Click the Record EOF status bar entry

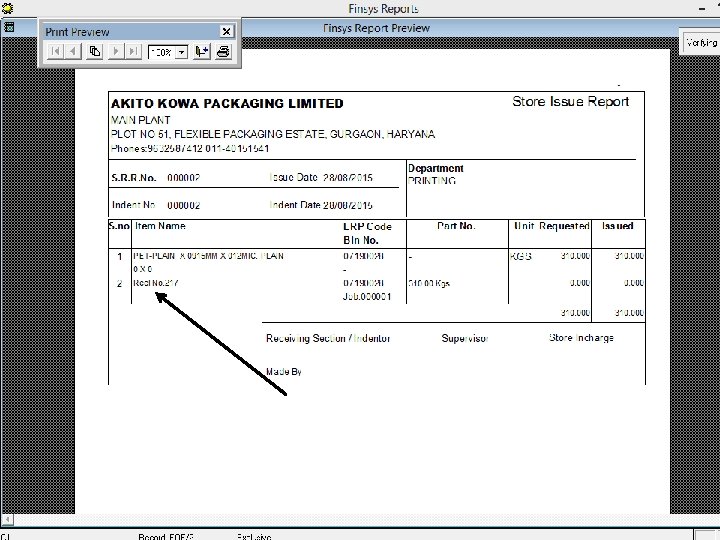(166, 536)
